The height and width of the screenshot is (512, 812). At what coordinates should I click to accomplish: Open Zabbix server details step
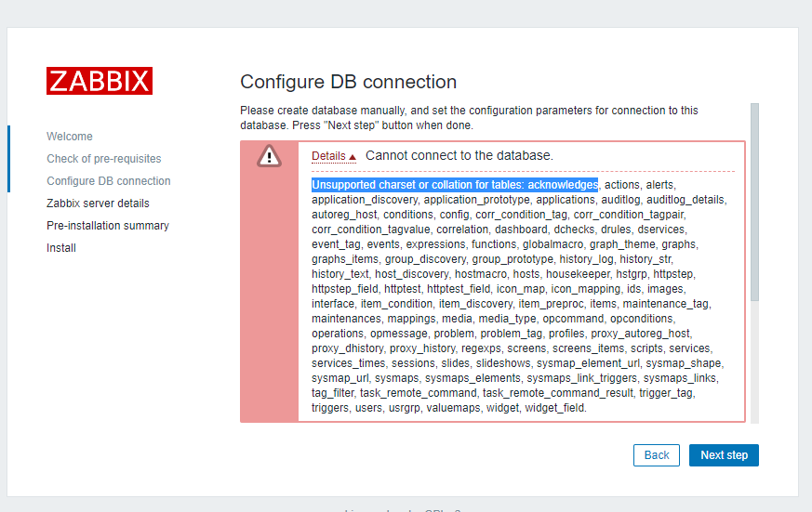[x=98, y=203]
